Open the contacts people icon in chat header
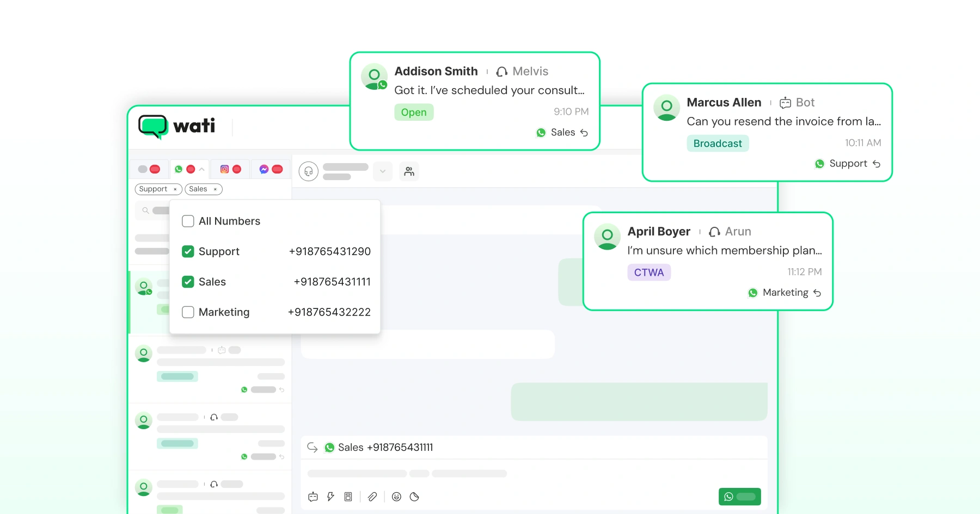The image size is (980, 514). click(409, 171)
